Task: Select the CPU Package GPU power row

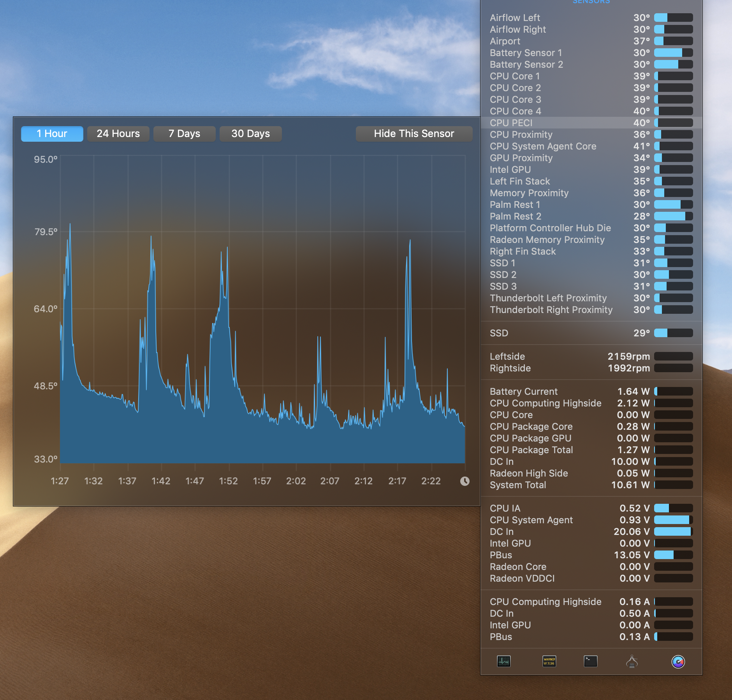Action: tap(591, 438)
